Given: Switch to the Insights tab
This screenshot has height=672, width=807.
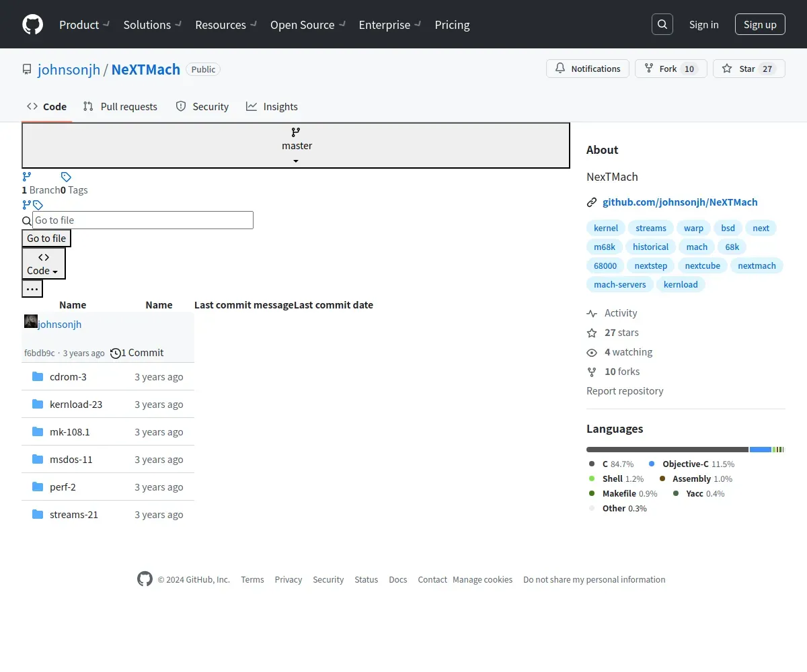Looking at the screenshot, I should [272, 106].
